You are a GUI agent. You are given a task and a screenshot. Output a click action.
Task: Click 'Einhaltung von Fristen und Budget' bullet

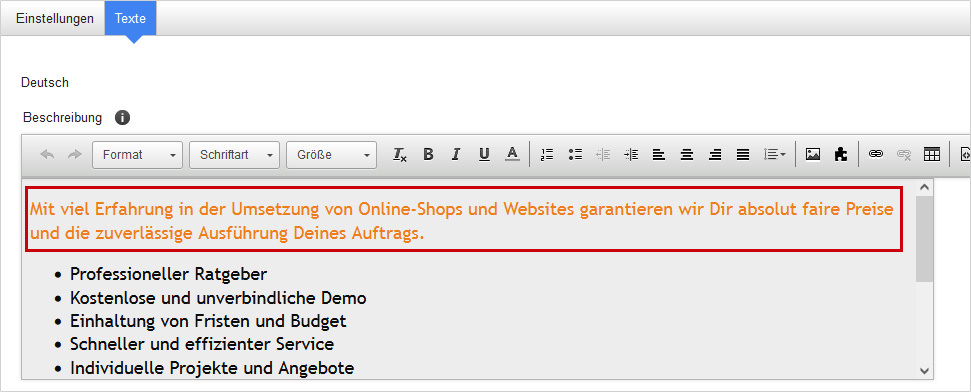(208, 321)
